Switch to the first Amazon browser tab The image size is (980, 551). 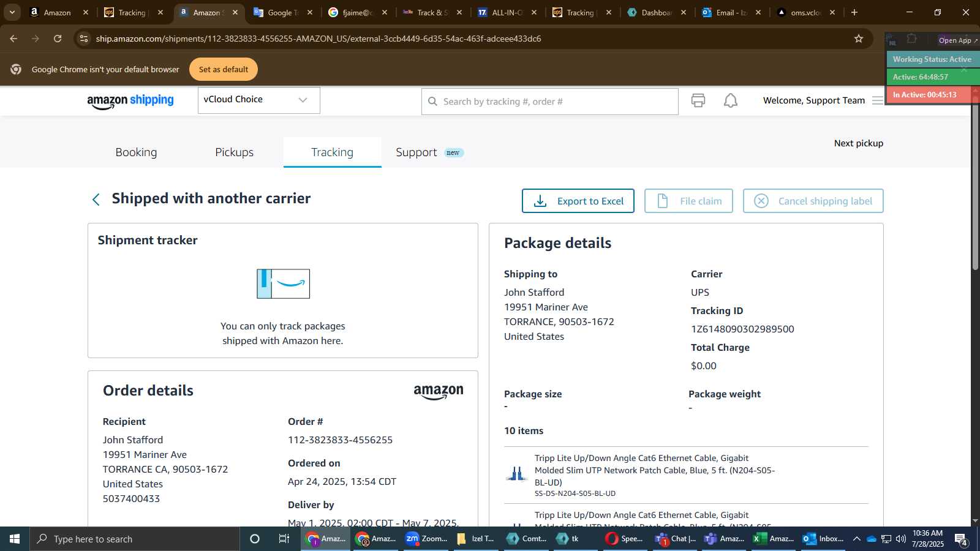point(58,12)
